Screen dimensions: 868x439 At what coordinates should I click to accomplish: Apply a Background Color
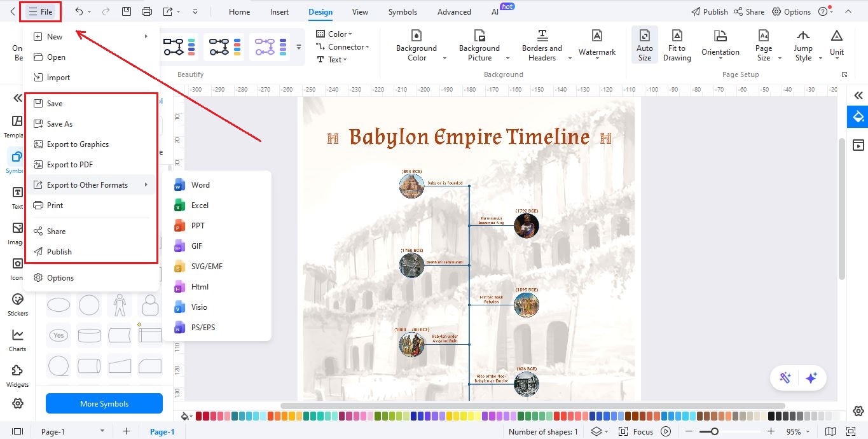417,45
